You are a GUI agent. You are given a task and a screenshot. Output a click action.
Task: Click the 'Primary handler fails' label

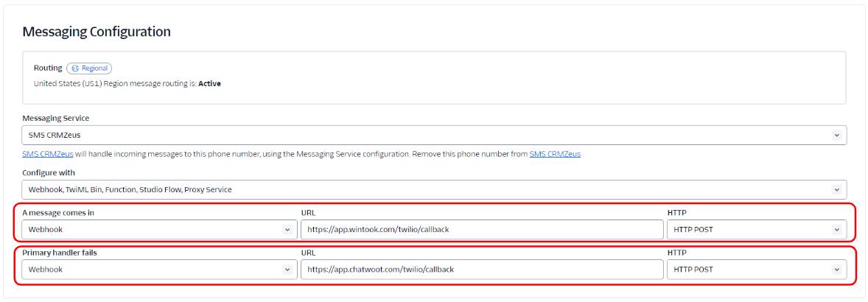(x=60, y=253)
